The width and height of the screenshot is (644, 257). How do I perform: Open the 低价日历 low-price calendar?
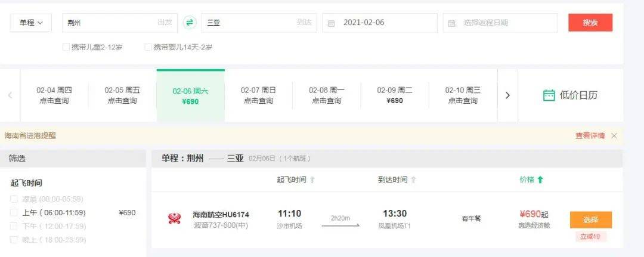570,95
